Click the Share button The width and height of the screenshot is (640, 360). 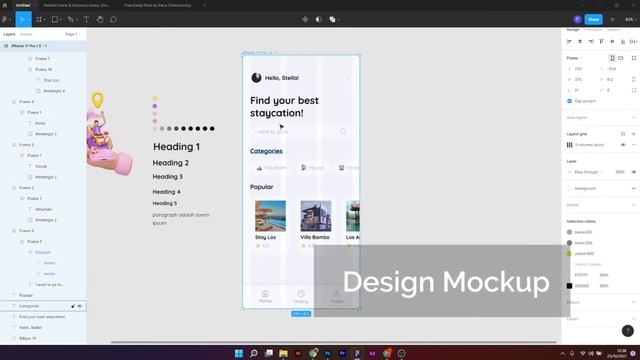(x=593, y=20)
